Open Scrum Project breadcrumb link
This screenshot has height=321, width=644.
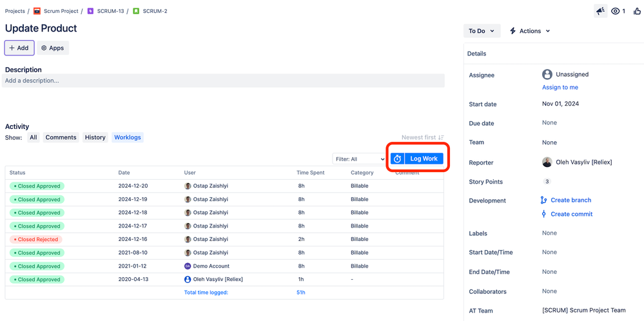tap(61, 11)
